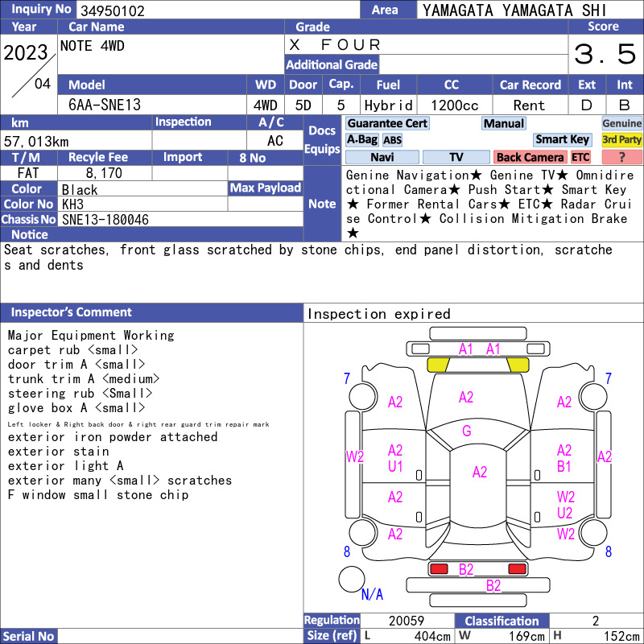Click the year value 2023
644x644 pixels.
tap(26, 52)
